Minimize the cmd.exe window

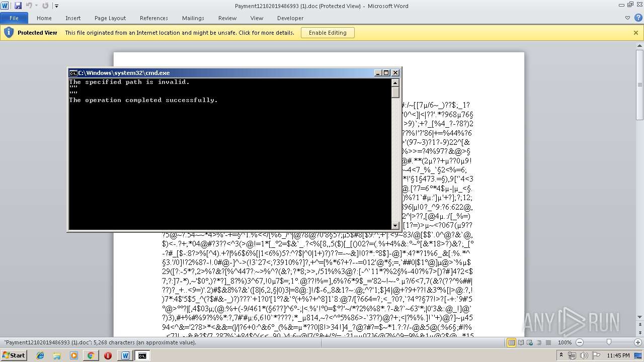tap(378, 73)
